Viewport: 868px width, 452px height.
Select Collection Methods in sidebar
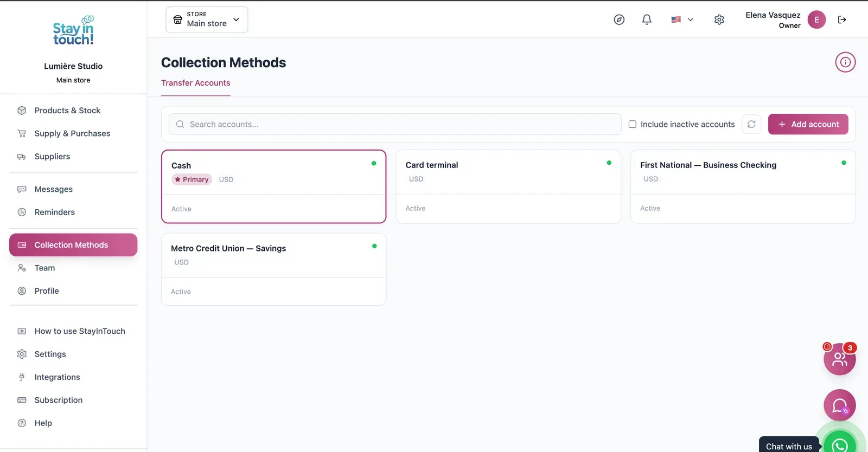73,245
